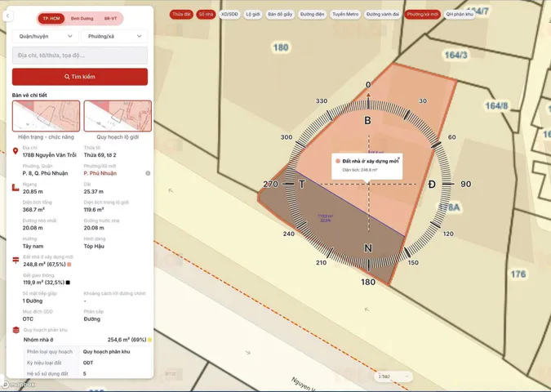
Task: Switch to Bình Dương tab
Action: click(x=82, y=18)
